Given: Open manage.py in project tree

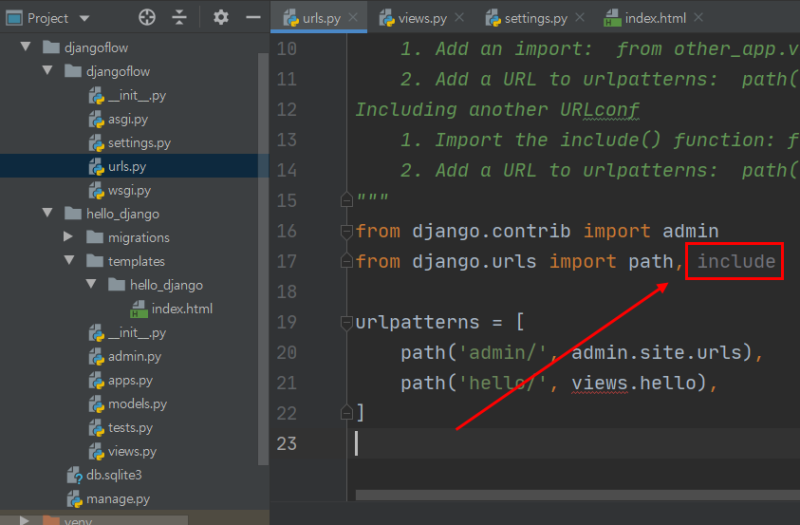Looking at the screenshot, I should click(x=117, y=499).
